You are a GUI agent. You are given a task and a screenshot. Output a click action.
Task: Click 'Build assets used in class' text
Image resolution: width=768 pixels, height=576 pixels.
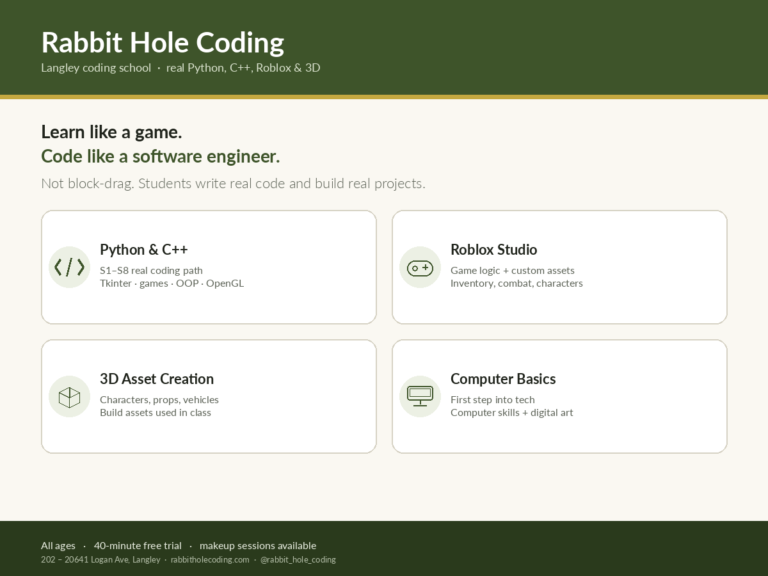tap(155, 412)
